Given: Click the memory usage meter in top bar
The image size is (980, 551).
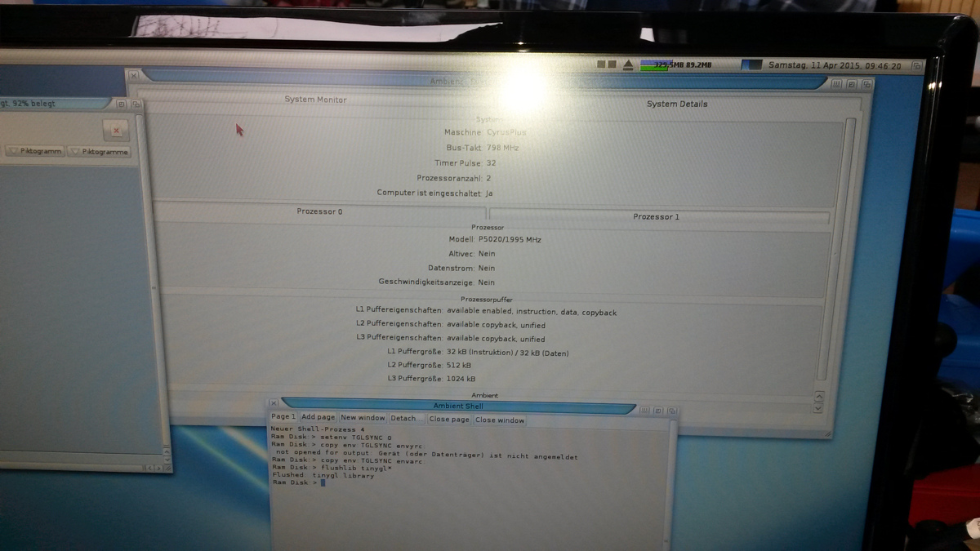Looking at the screenshot, I should (x=676, y=64).
